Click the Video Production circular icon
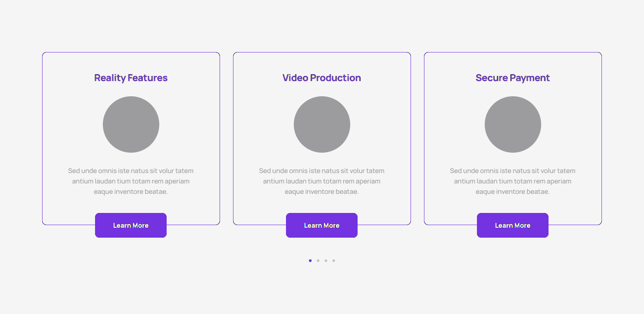 pos(322,124)
